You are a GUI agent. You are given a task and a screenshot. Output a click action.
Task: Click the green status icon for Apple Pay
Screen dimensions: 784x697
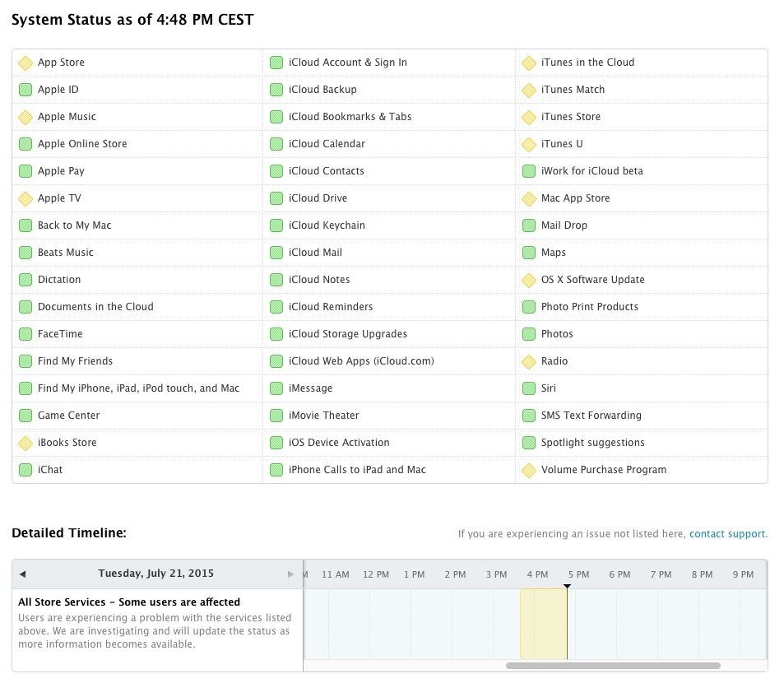click(x=25, y=171)
